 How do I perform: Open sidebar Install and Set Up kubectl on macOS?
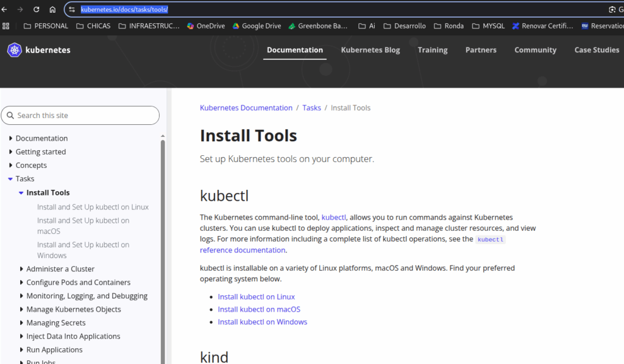tap(83, 226)
